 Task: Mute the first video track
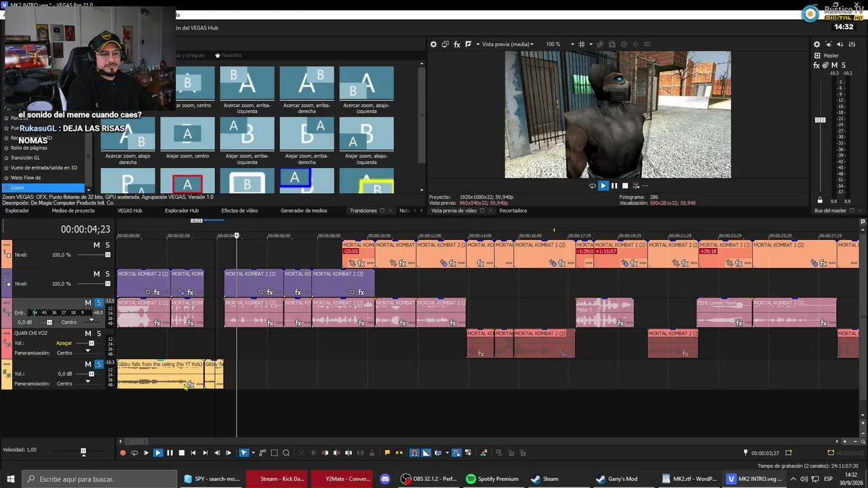(96, 245)
